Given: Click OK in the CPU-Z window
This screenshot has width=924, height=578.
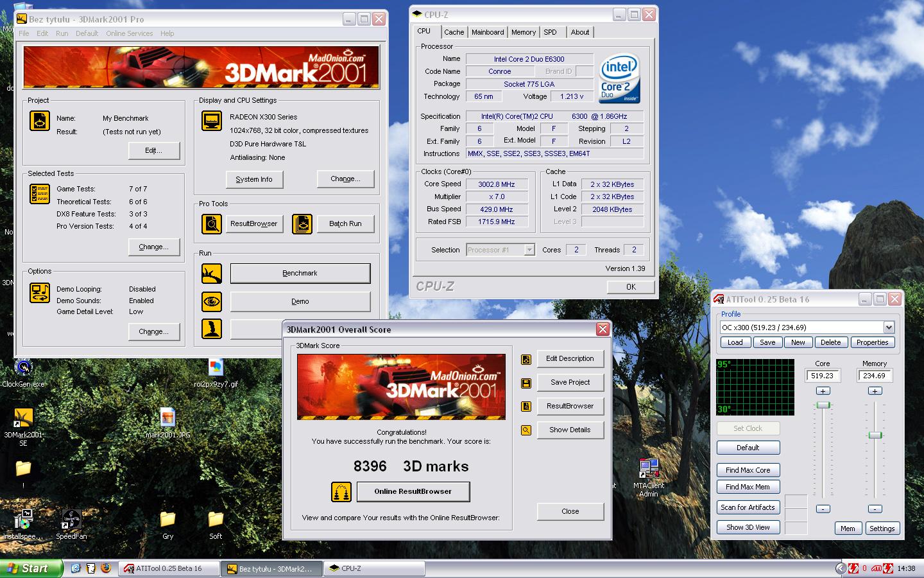Looking at the screenshot, I should [x=631, y=287].
